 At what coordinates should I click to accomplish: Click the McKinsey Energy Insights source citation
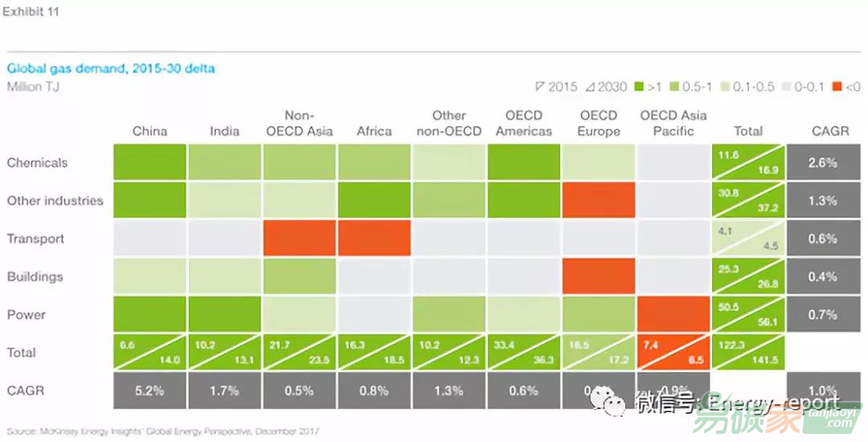click(x=162, y=432)
